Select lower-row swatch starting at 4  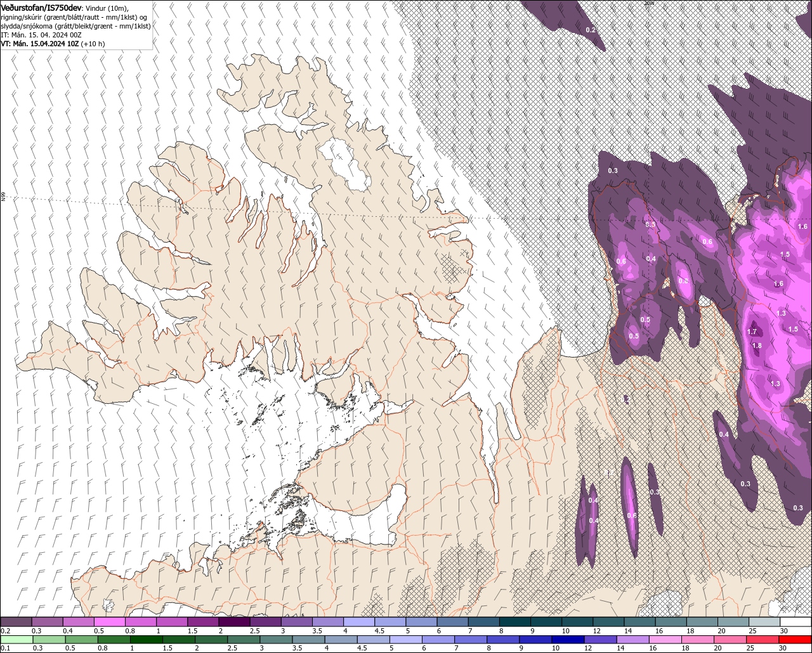tap(341, 640)
